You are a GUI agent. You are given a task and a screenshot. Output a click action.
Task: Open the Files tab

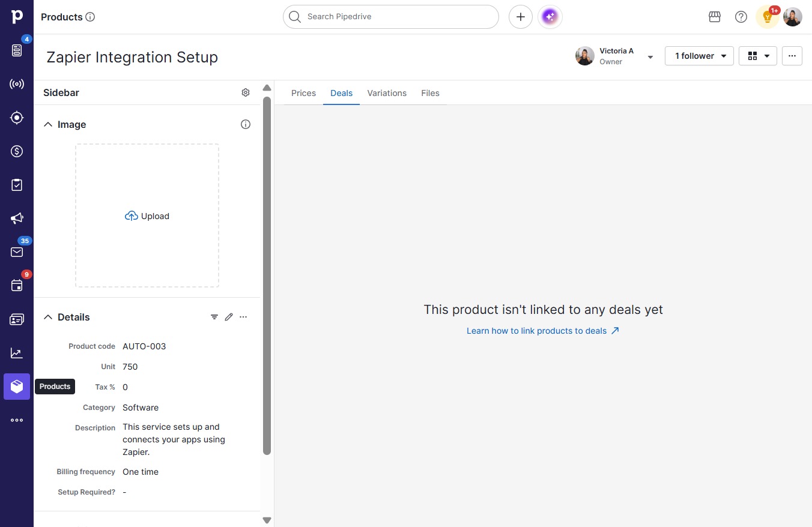tap(430, 93)
